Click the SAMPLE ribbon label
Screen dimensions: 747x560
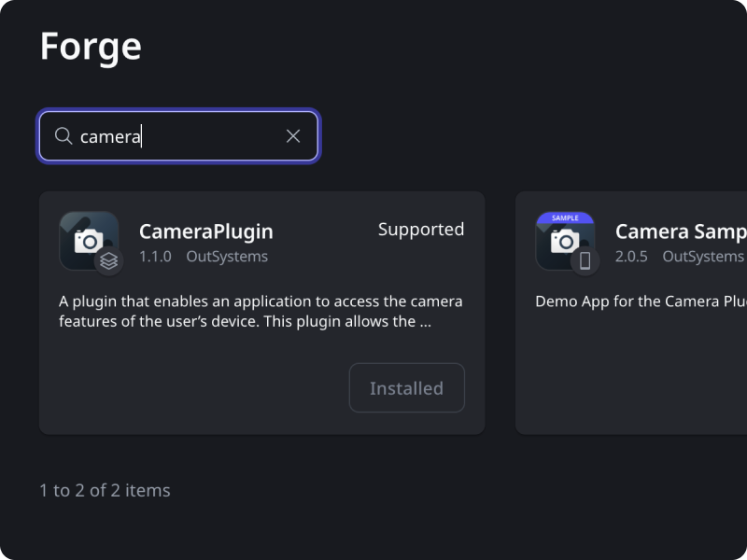565,217
